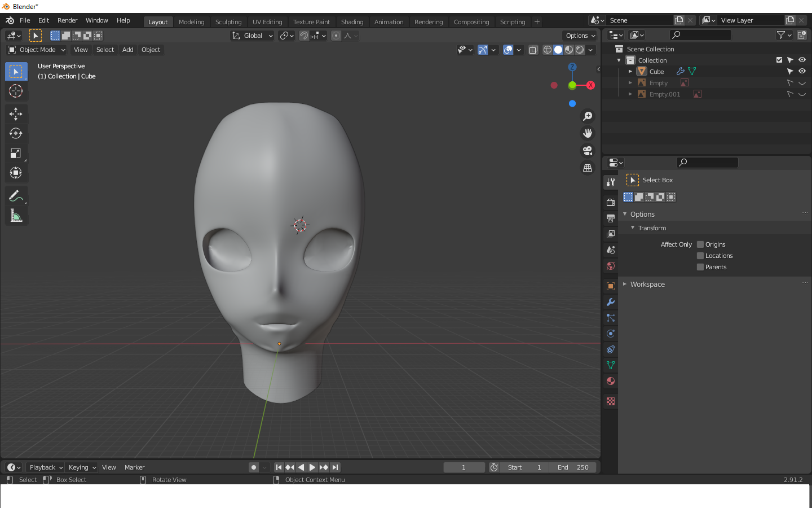
Task: Open Particle properties tab
Action: [x=611, y=318]
